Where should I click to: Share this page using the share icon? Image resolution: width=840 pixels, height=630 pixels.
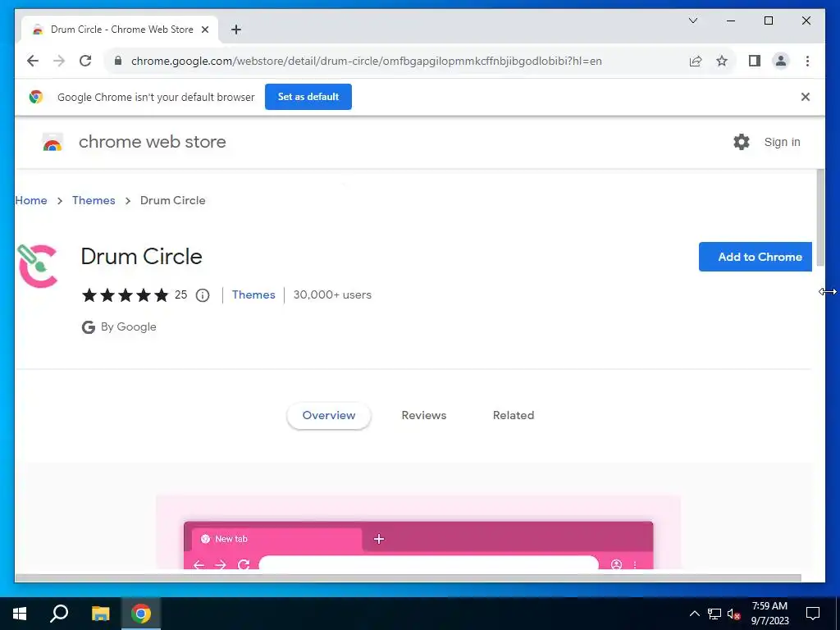[x=696, y=61]
